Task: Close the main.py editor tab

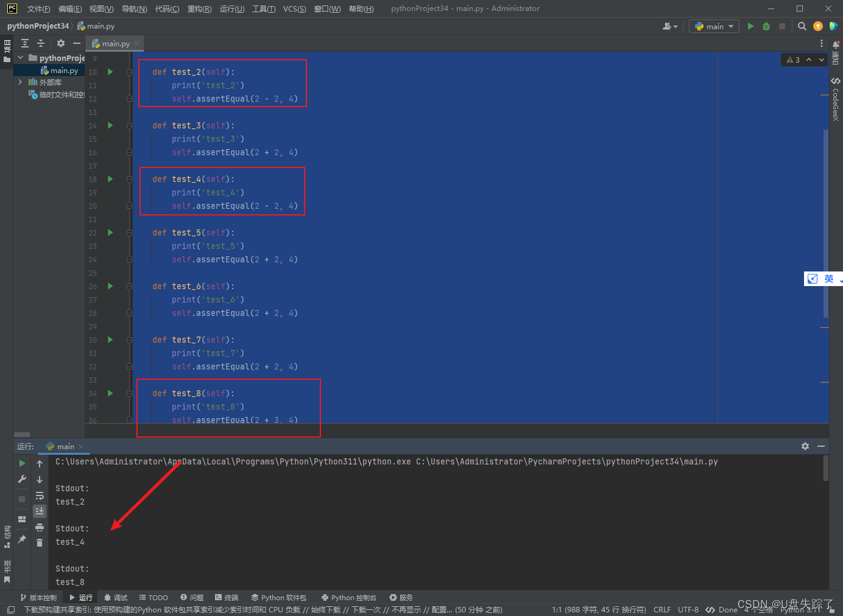Action: (136, 43)
